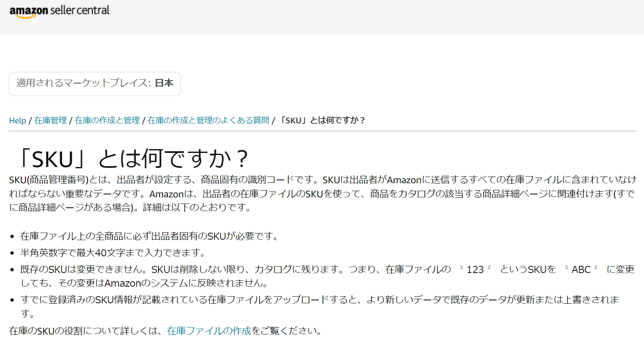The width and height of the screenshot is (644, 344).
Task: Follow the 在庫ファイルの作成 link
Action: point(209,331)
